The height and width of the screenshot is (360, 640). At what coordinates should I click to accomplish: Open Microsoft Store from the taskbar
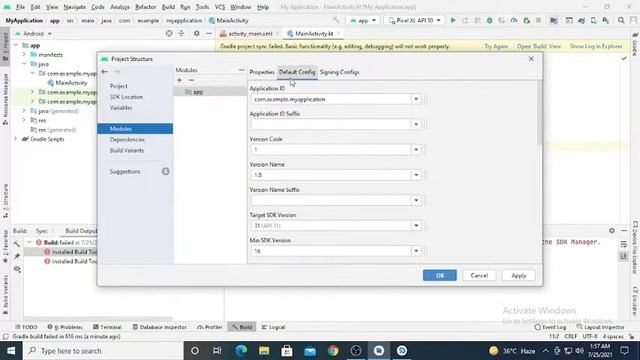coord(287,351)
